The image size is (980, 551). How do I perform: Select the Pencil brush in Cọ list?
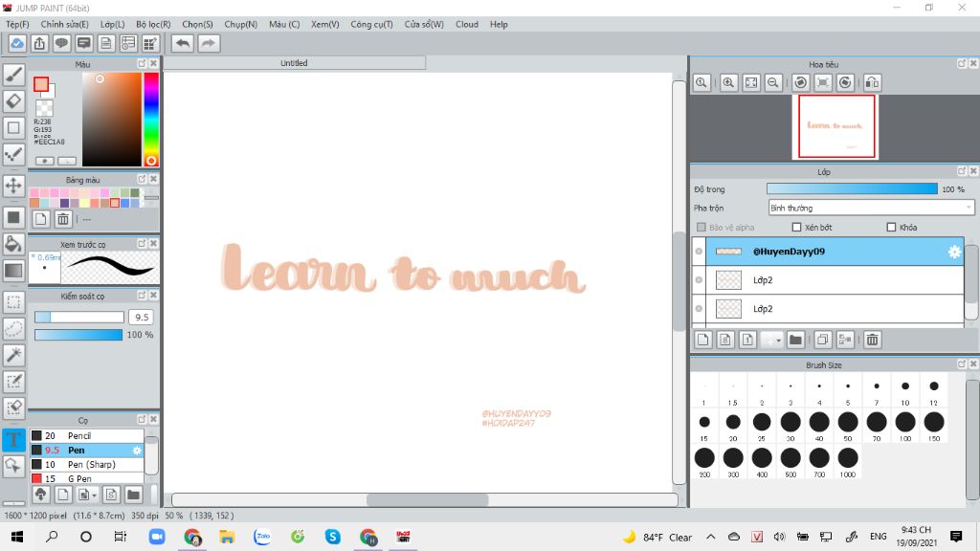87,435
